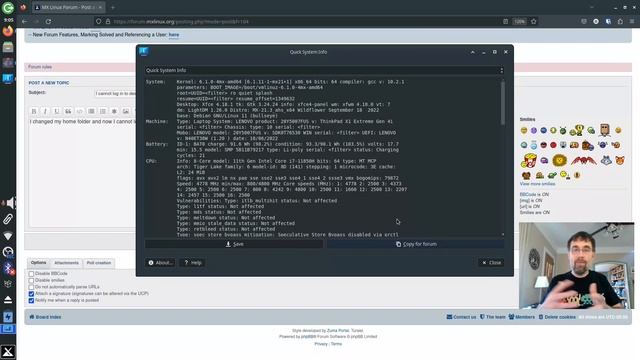Click View more smilies link
Screen dimensions: 640x360
[x=537, y=184]
